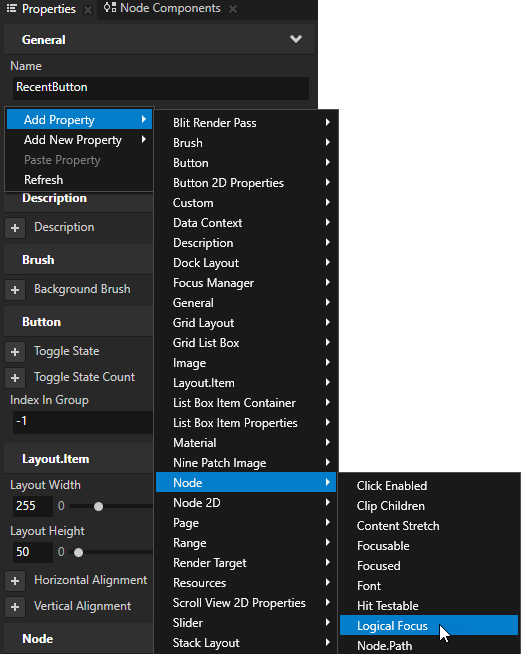Click the Layout Height value field
Image resolution: width=521 pixels, height=654 pixels.
(x=33, y=552)
